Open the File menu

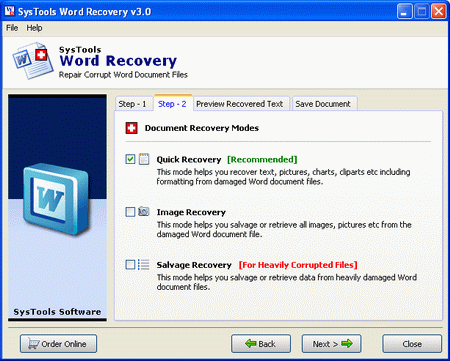click(x=12, y=28)
